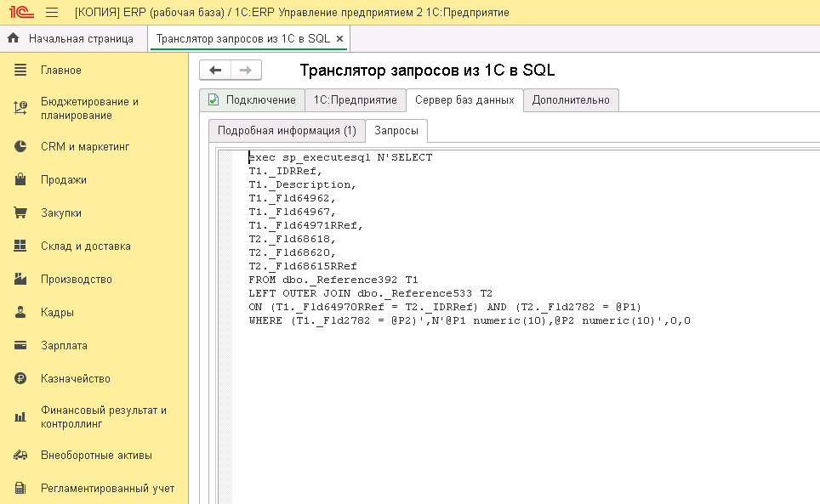Click the Закупки cart icon
The width and height of the screenshot is (820, 504).
pyautogui.click(x=20, y=212)
